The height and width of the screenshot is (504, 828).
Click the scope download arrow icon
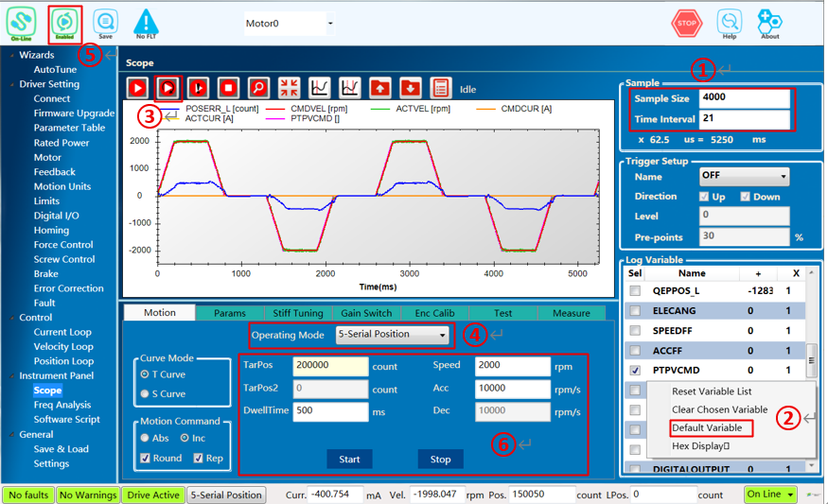click(x=411, y=88)
